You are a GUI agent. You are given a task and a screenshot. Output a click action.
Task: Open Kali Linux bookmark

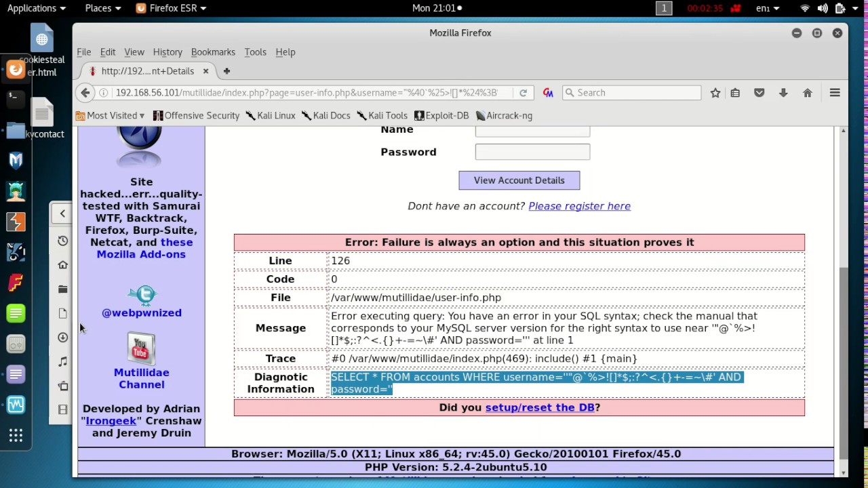pos(271,116)
